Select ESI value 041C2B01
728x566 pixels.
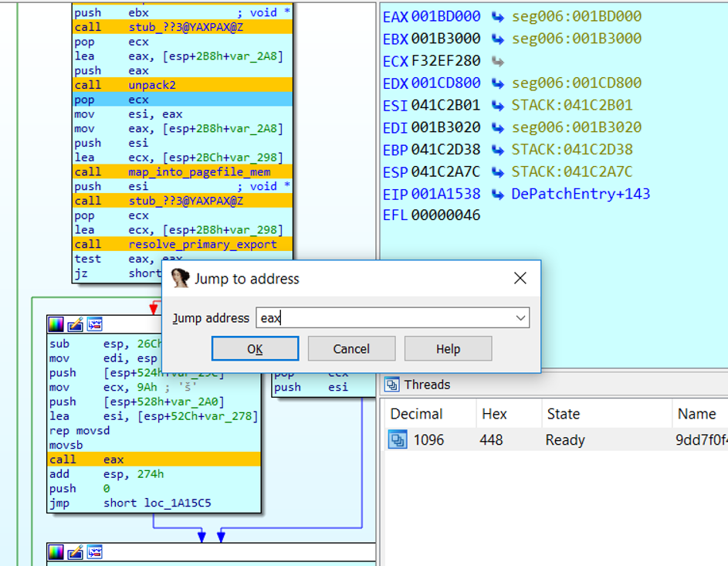pos(445,105)
